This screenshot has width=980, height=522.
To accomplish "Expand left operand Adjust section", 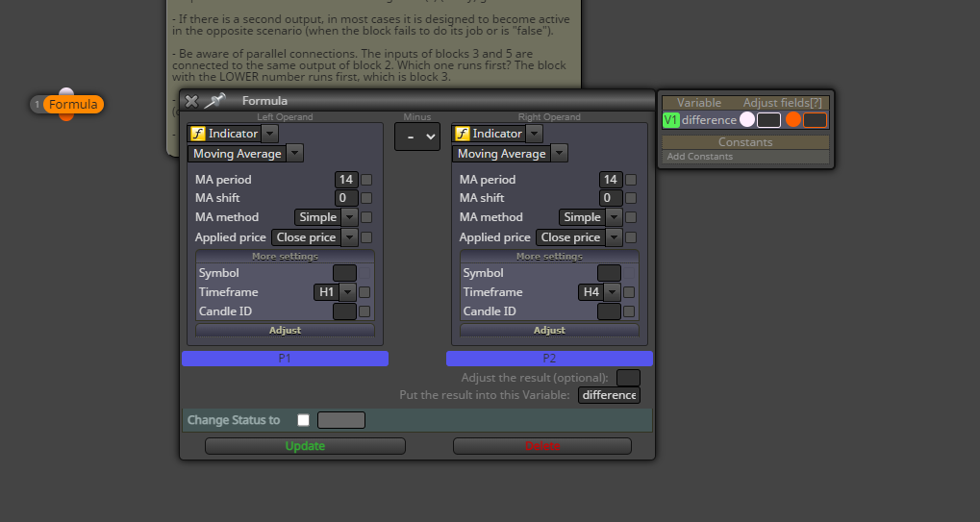I will coord(285,331).
